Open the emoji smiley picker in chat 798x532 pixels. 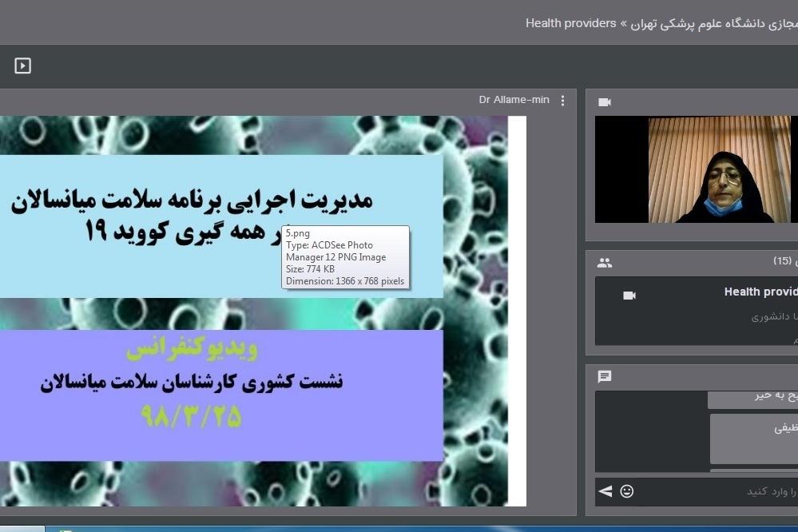(x=627, y=491)
